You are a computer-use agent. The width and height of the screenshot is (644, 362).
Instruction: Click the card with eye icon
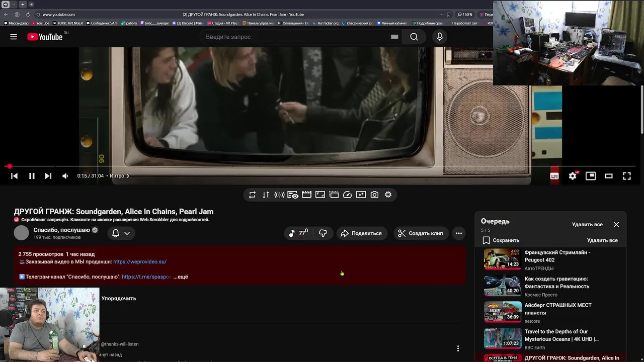(293, 195)
